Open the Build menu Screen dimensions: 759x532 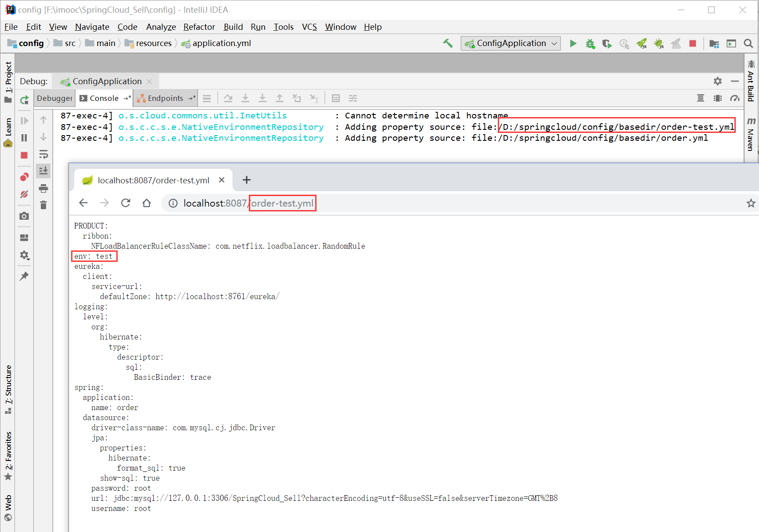[233, 27]
